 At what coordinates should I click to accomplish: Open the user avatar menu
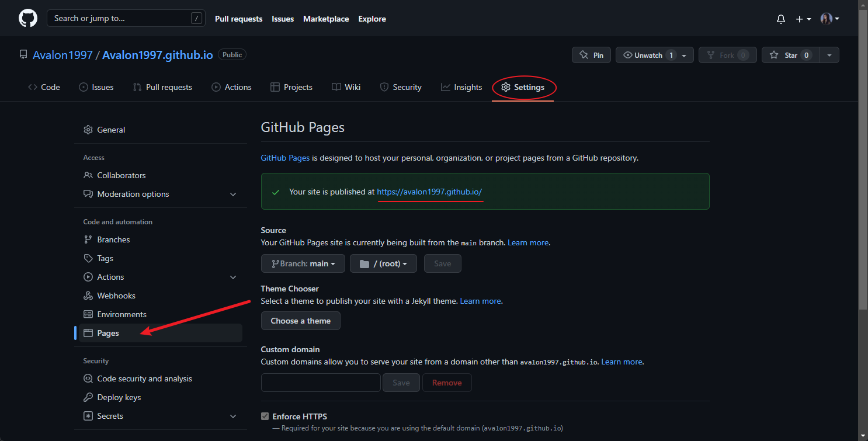point(829,19)
